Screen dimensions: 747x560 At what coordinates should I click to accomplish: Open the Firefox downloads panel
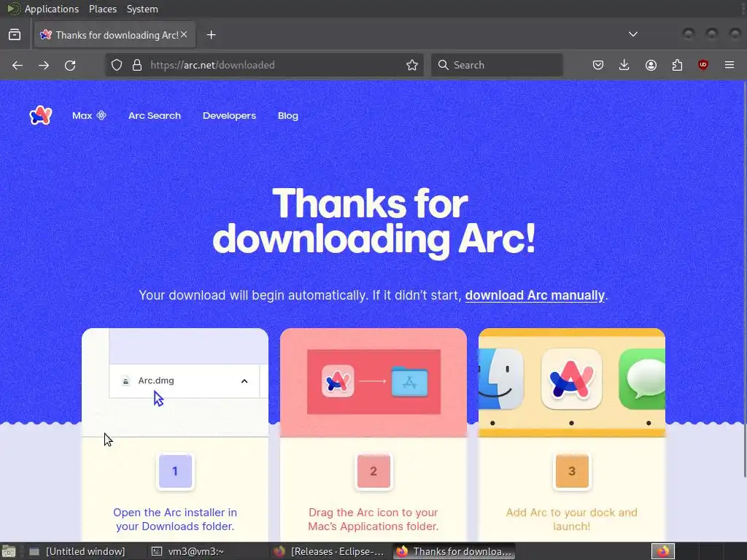tap(624, 65)
